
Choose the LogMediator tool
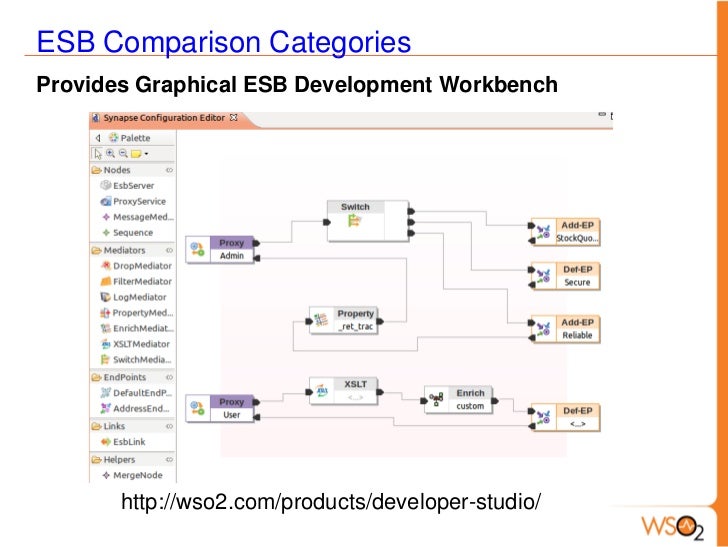[134, 297]
